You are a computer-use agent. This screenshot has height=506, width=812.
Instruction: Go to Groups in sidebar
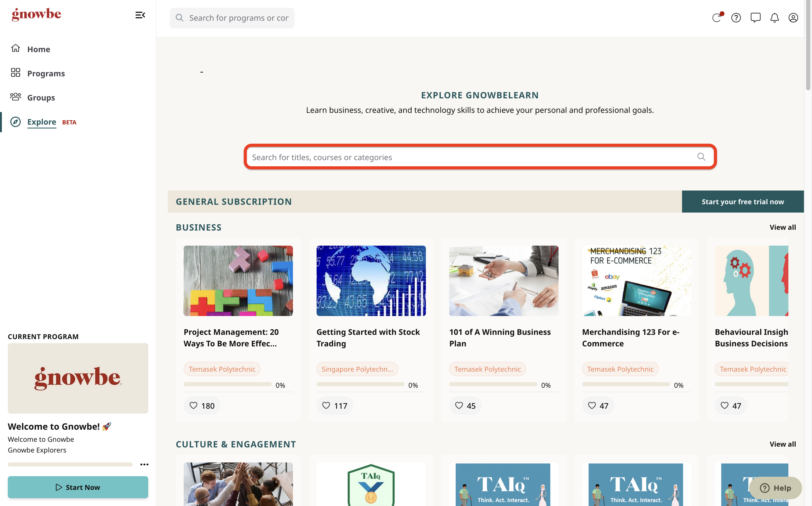(41, 98)
